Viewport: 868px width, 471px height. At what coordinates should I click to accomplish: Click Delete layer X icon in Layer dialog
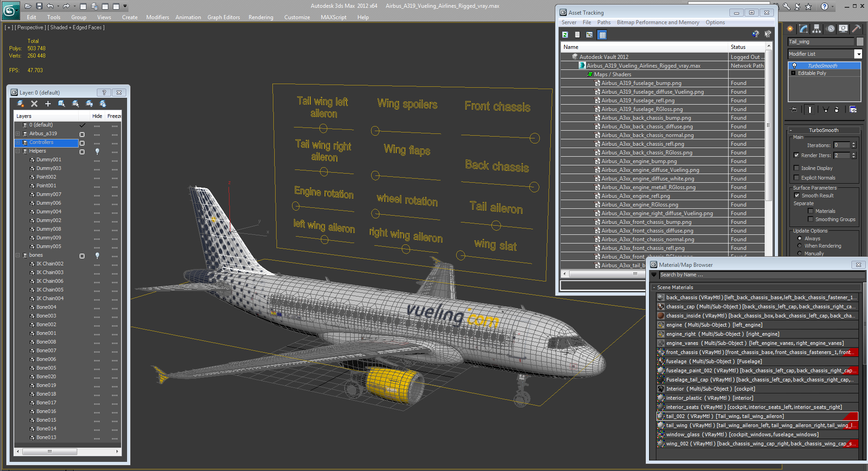(34, 104)
